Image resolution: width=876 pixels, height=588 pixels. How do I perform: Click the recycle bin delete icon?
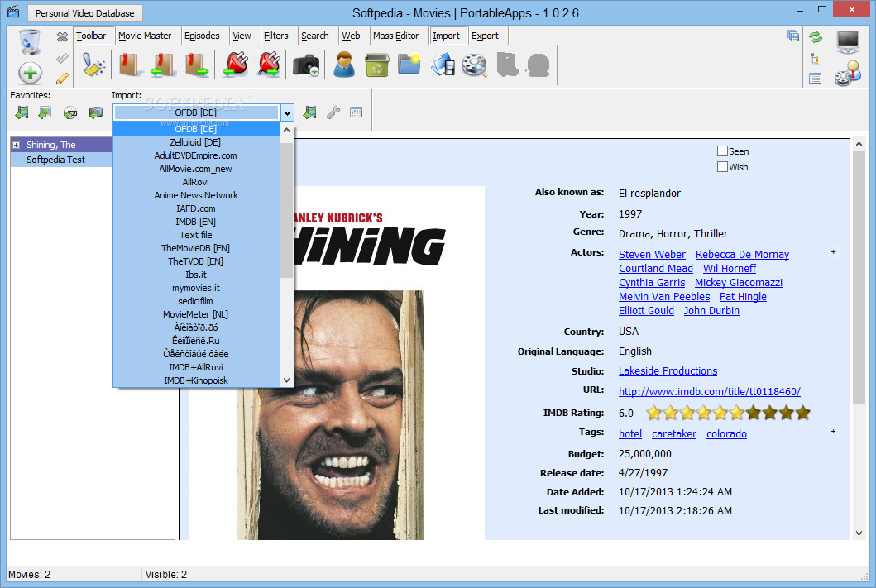[30, 42]
